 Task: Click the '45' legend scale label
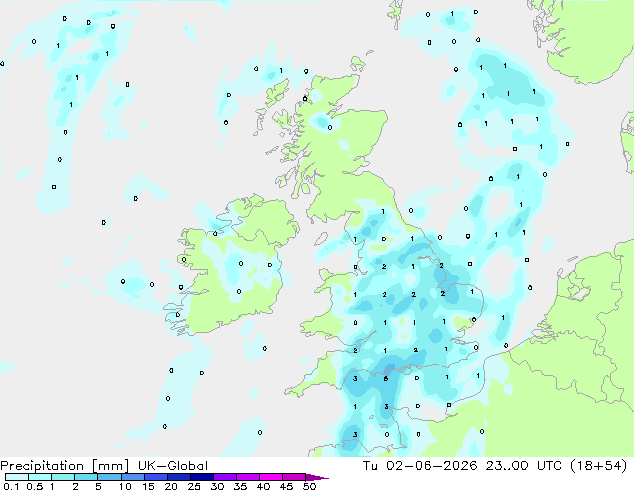286,486
